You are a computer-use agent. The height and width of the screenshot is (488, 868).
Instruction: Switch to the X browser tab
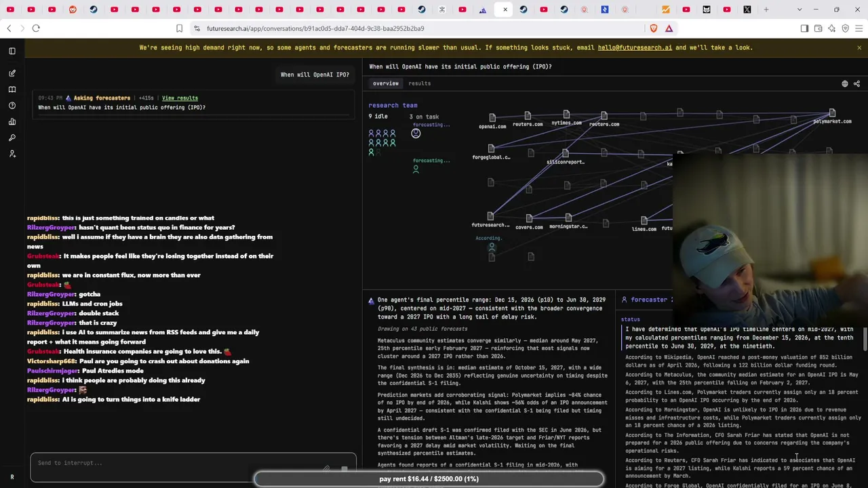click(x=747, y=9)
